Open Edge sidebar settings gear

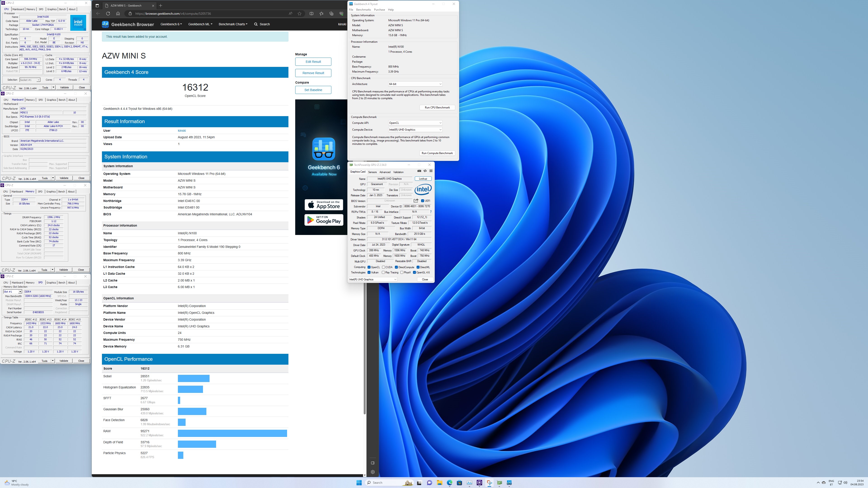373,472
